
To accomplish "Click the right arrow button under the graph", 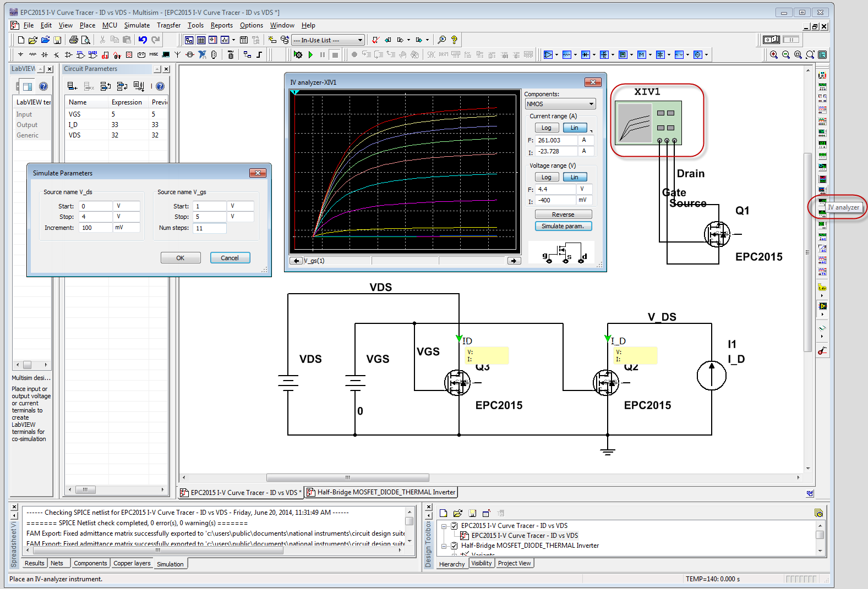I will coord(514,261).
